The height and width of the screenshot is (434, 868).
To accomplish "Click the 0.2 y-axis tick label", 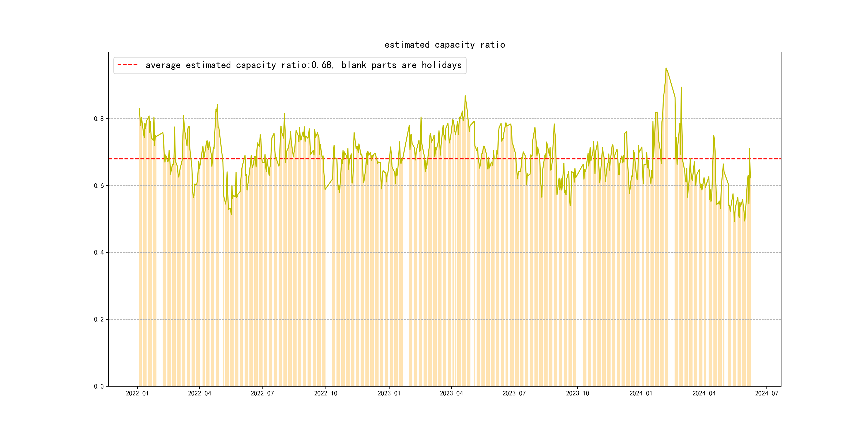I will point(98,319).
